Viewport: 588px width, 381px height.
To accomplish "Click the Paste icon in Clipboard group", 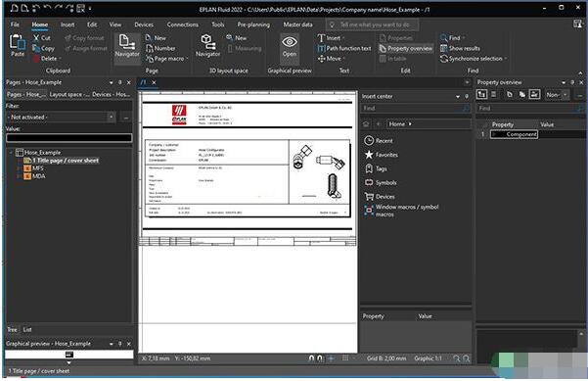I will tap(17, 42).
